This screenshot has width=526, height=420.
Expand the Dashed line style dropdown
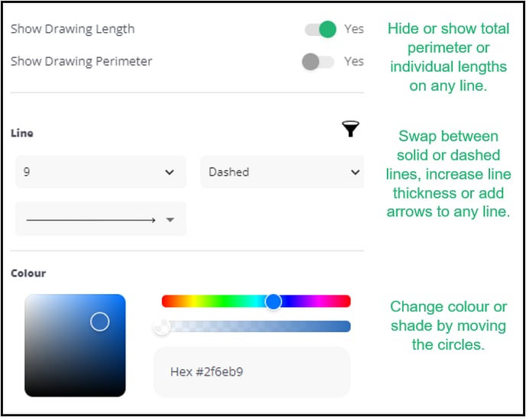(x=282, y=172)
